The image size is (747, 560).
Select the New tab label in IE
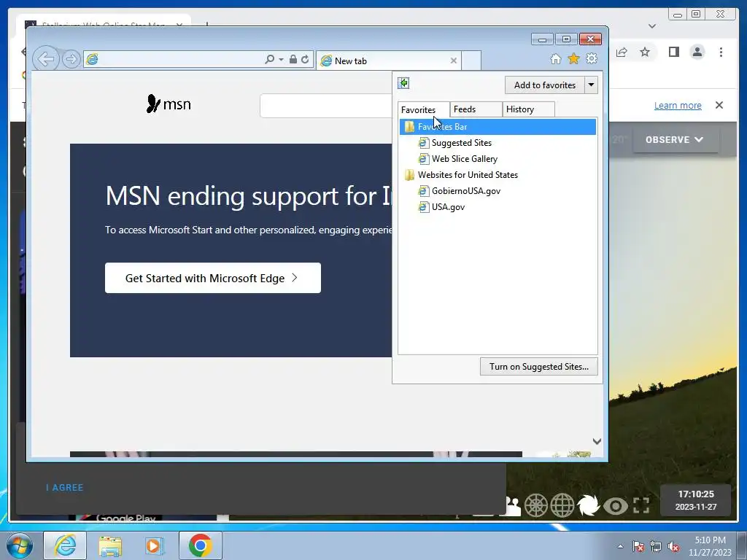click(x=351, y=61)
